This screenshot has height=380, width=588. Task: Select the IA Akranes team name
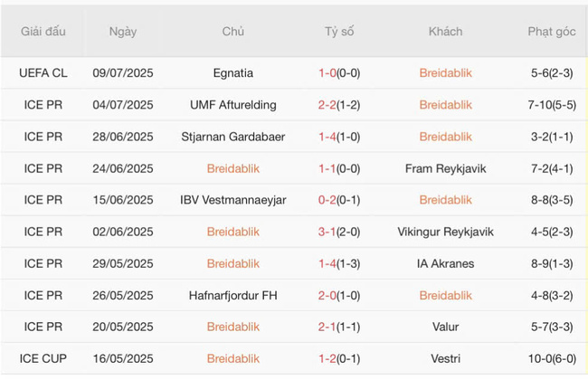(x=445, y=263)
